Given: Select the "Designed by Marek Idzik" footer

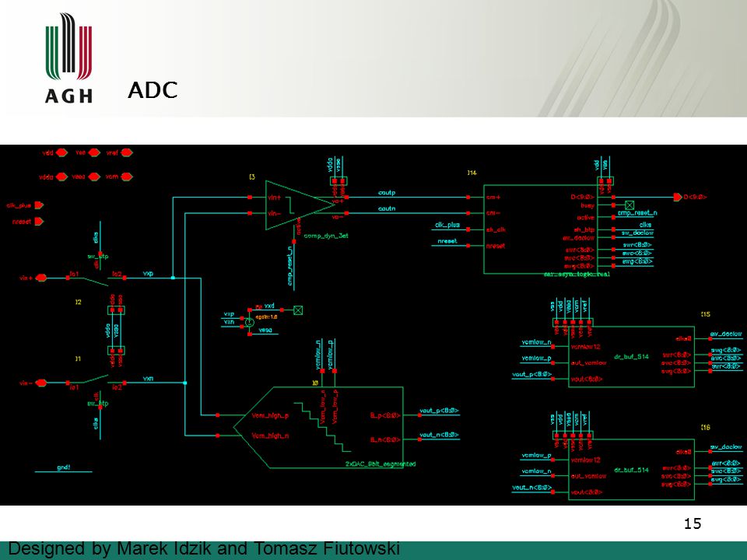Looking at the screenshot, I should (x=204, y=548).
